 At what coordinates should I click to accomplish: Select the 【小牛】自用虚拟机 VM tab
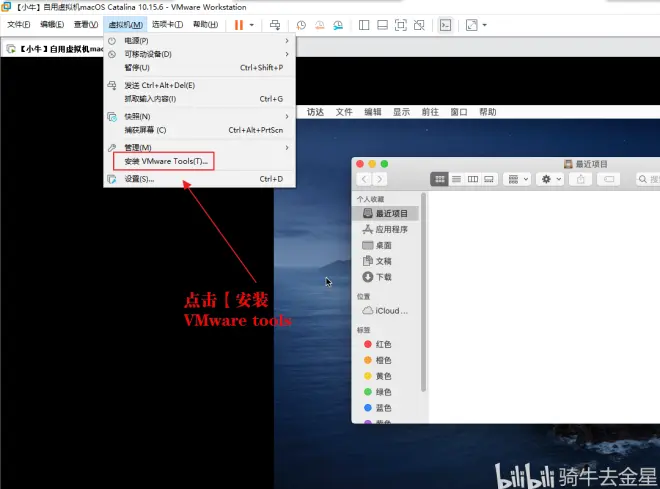tap(53, 49)
